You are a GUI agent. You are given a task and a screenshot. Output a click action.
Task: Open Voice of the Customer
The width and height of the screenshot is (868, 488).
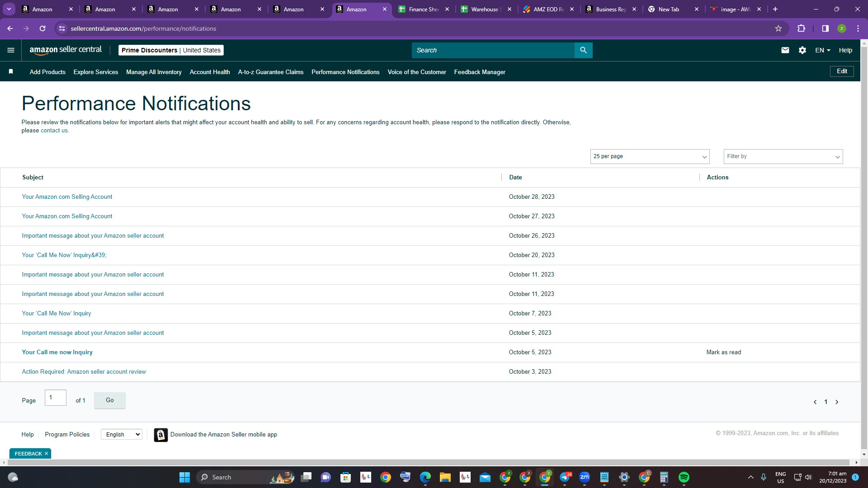[417, 72]
